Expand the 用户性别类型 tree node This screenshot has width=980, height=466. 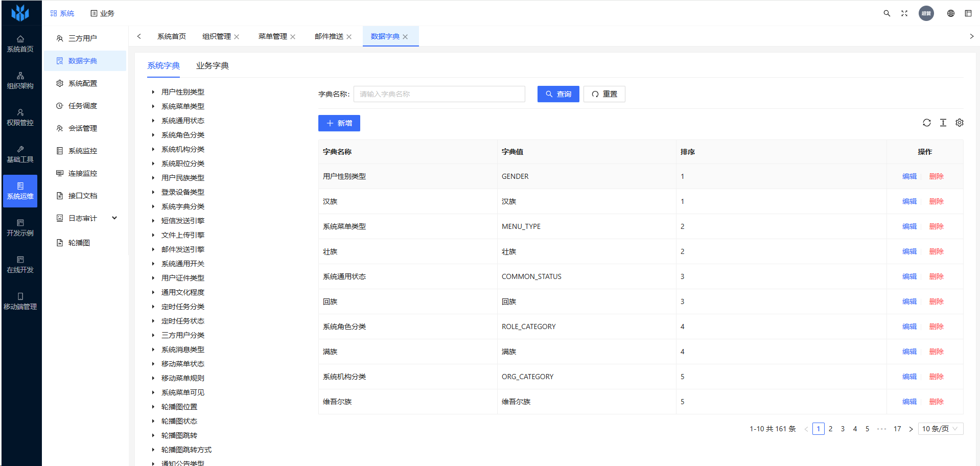(x=153, y=92)
